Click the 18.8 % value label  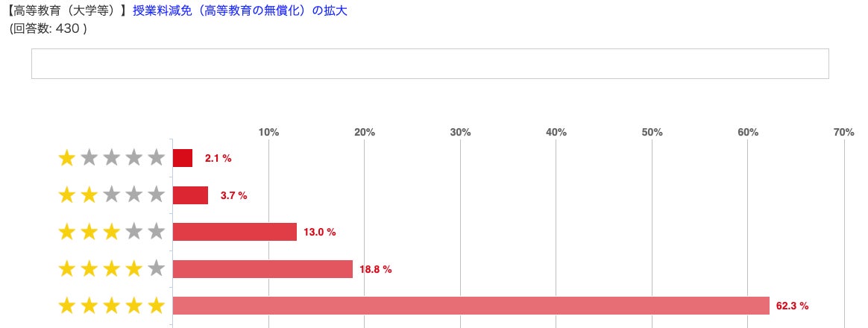tap(376, 269)
